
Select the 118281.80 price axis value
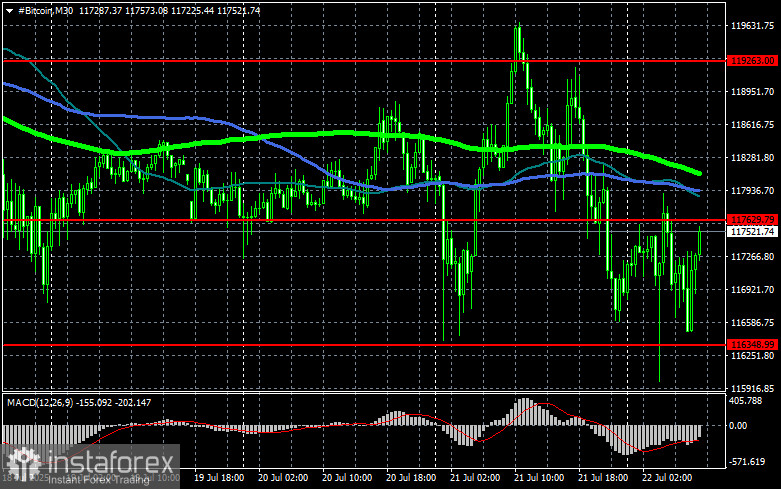tap(752, 157)
